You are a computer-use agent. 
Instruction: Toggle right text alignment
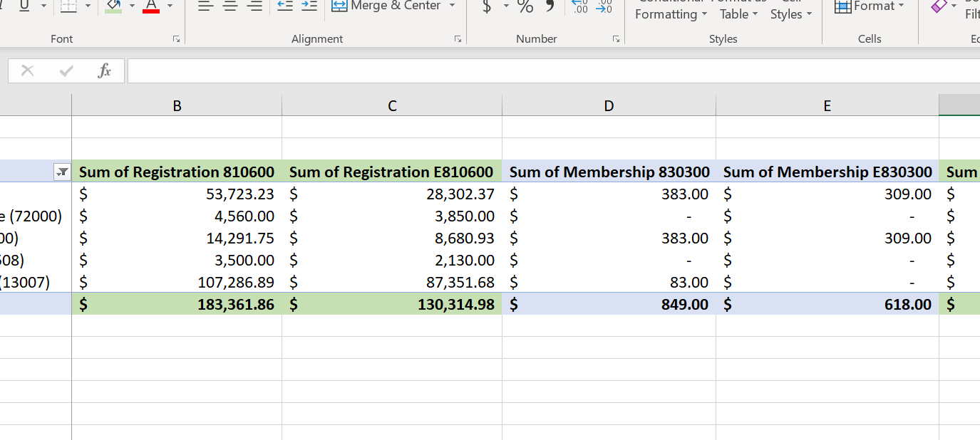254,5
